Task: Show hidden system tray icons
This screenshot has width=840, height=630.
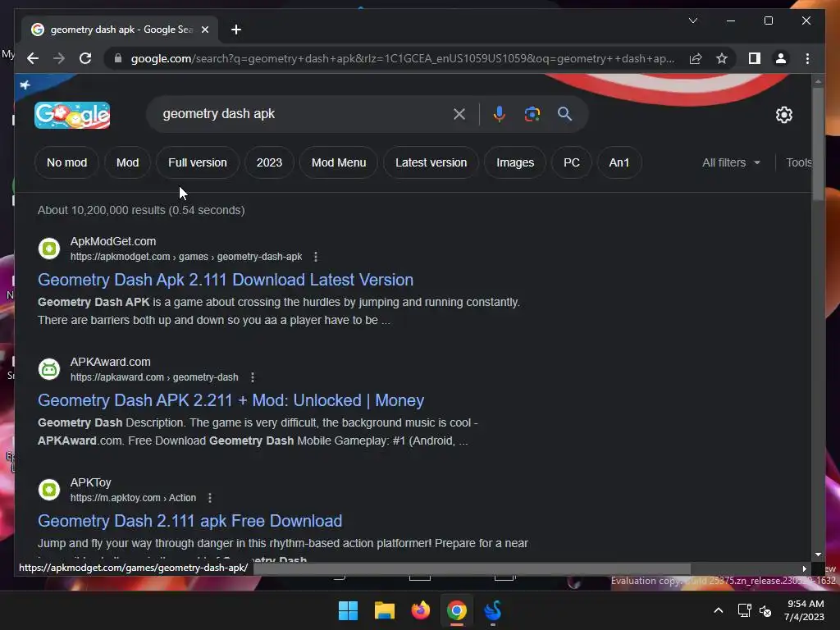Action: pyautogui.click(x=719, y=610)
